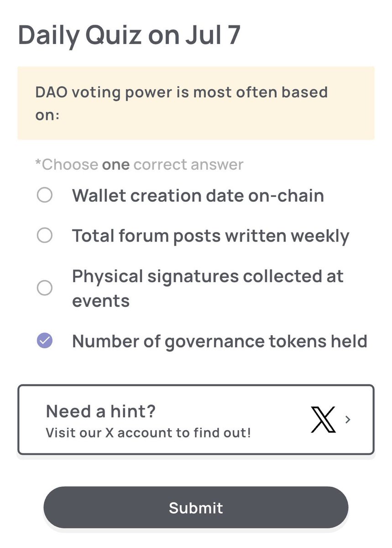Follow the Visit our X account link text
The image size is (392, 548).
[x=148, y=432]
